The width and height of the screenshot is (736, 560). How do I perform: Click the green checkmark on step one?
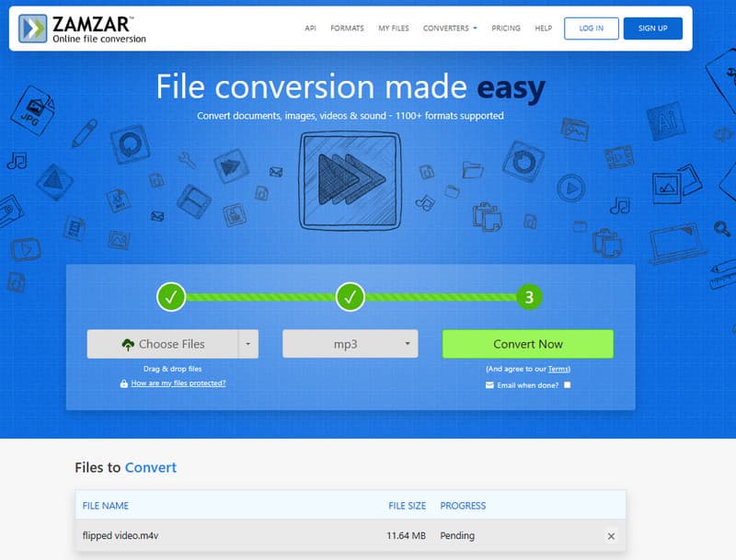click(x=171, y=297)
